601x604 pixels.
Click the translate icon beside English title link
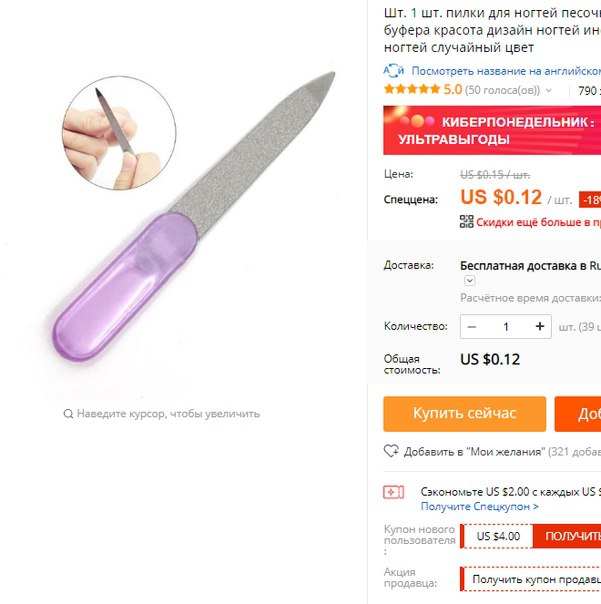(x=393, y=71)
